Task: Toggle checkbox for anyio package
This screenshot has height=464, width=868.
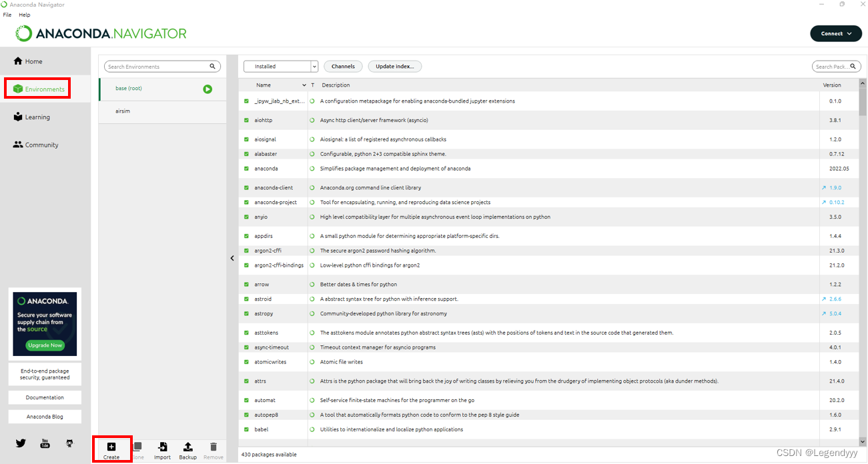Action: (x=246, y=217)
